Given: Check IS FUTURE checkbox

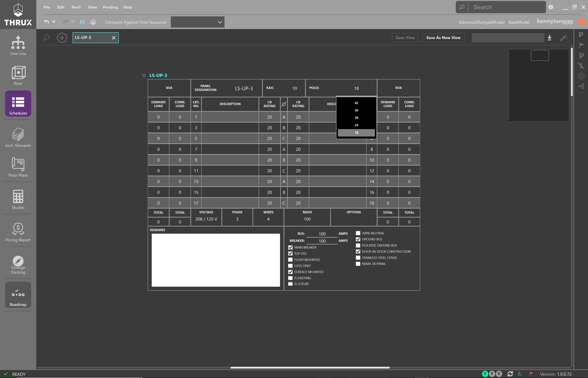Looking at the screenshot, I should pyautogui.click(x=290, y=284).
